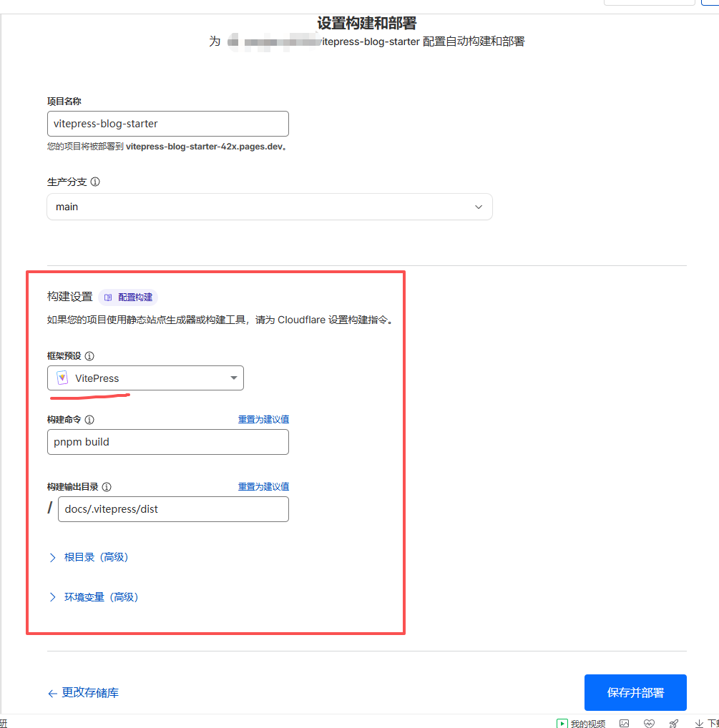Click the 保存并部署 button
The image size is (719, 728).
635,692
